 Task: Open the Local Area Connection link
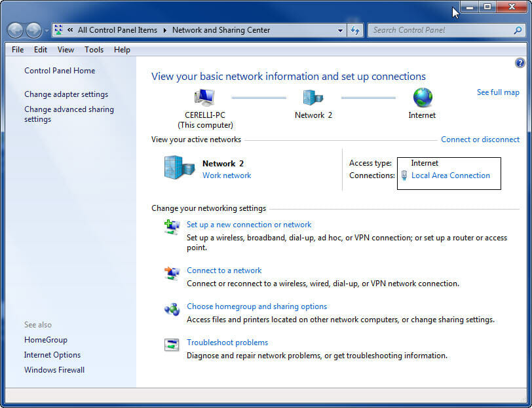coord(451,176)
